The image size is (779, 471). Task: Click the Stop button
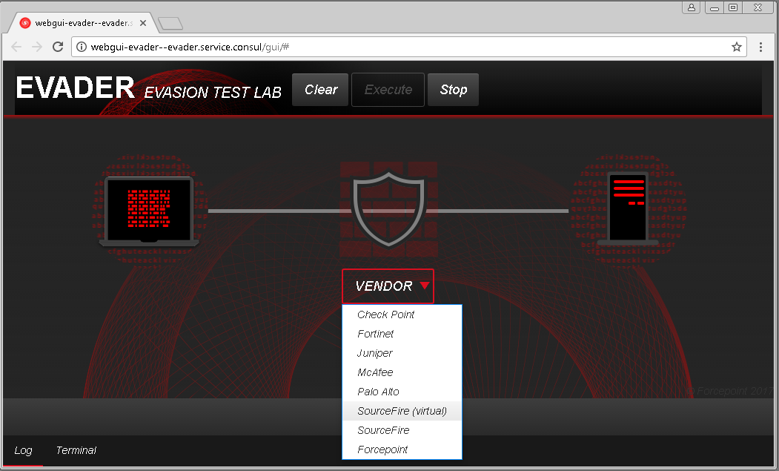[x=453, y=90]
